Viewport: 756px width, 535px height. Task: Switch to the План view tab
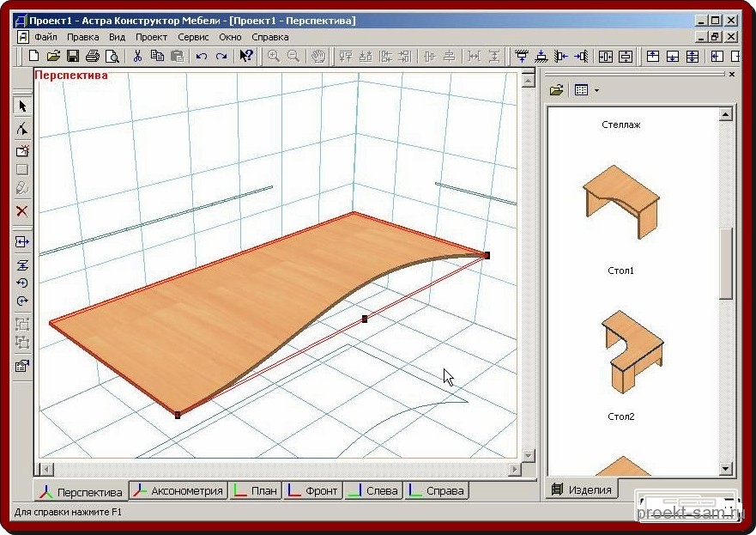256,491
